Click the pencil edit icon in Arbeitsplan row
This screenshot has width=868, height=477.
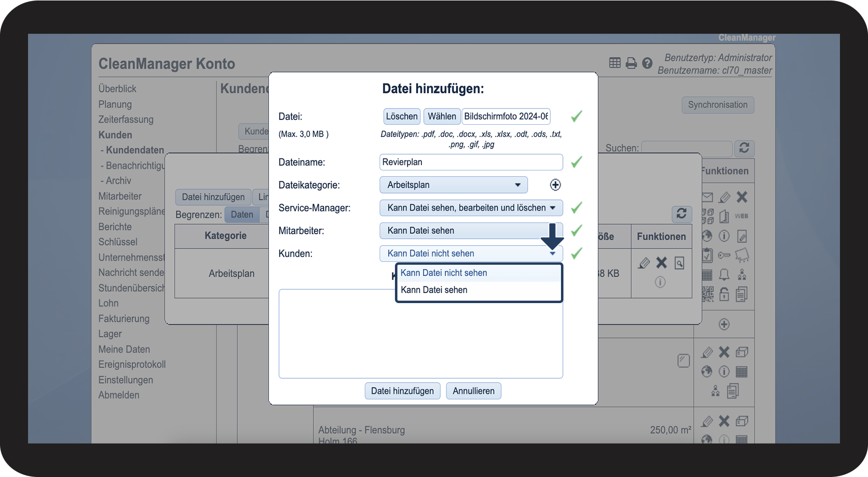(x=644, y=263)
